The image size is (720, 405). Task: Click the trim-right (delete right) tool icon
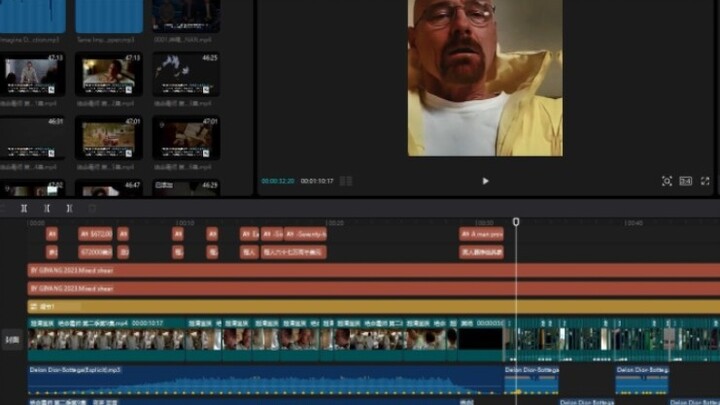click(x=69, y=208)
